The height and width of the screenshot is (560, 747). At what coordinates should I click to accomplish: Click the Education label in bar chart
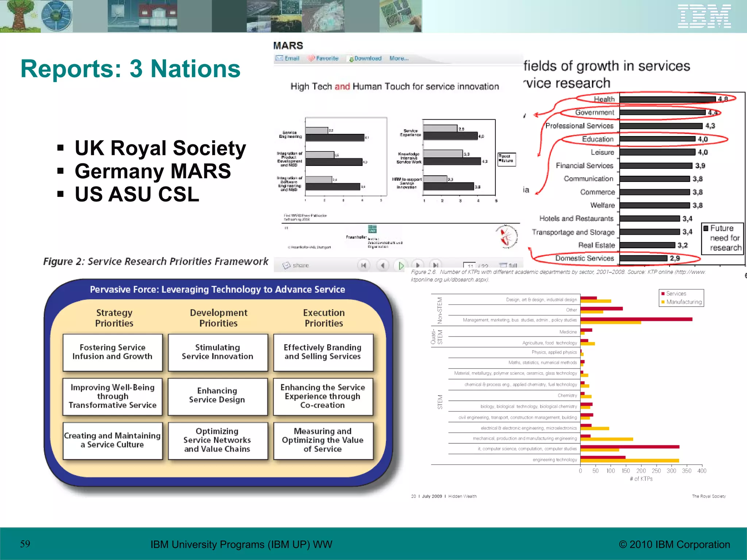(598, 139)
